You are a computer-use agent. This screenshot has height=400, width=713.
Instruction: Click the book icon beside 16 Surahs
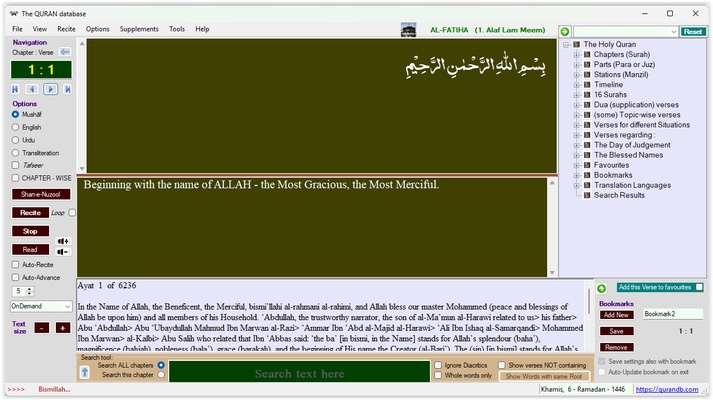587,95
